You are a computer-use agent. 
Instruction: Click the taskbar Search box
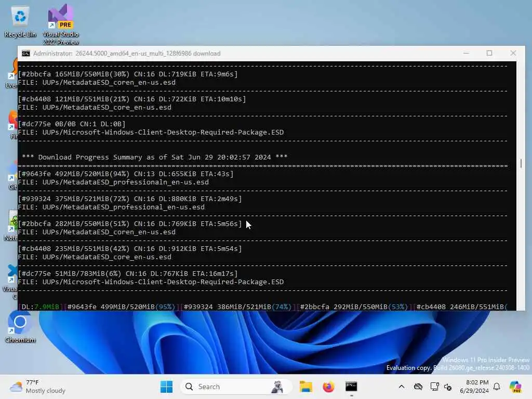(236, 387)
